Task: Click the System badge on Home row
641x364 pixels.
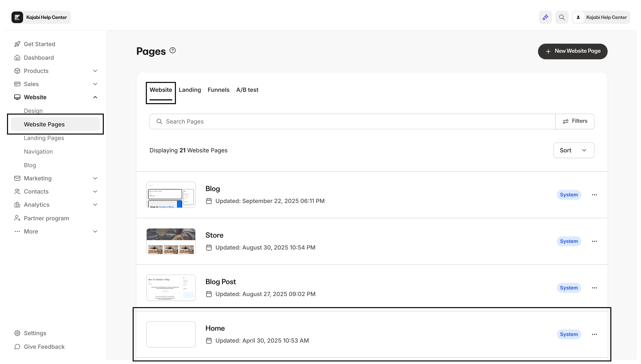Action: click(569, 334)
